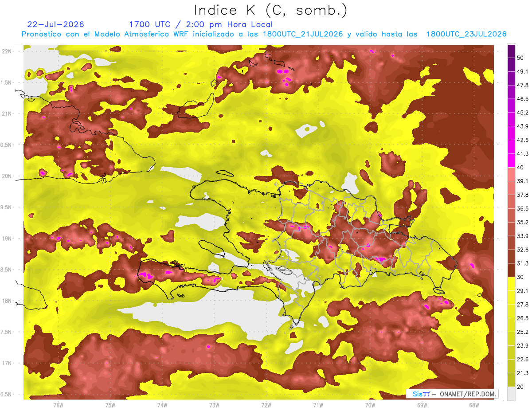The image size is (532, 411).
Task: Click the legend value "45.2"
Action: [522, 113]
